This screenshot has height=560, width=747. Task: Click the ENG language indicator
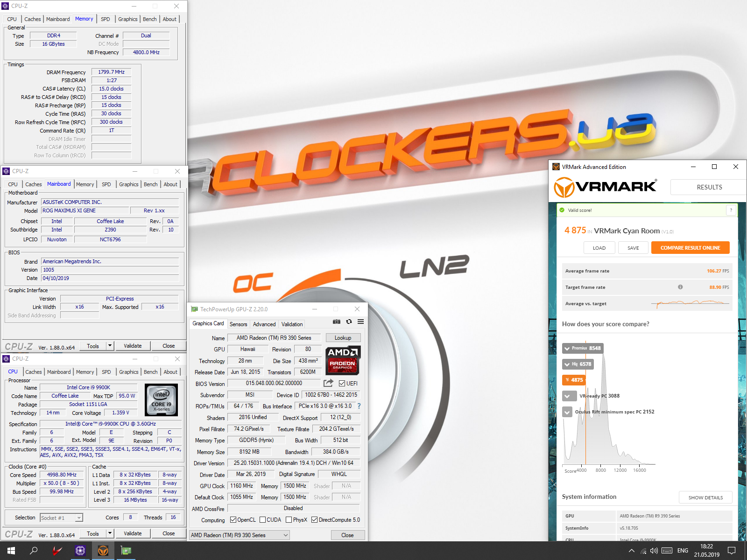(x=683, y=551)
